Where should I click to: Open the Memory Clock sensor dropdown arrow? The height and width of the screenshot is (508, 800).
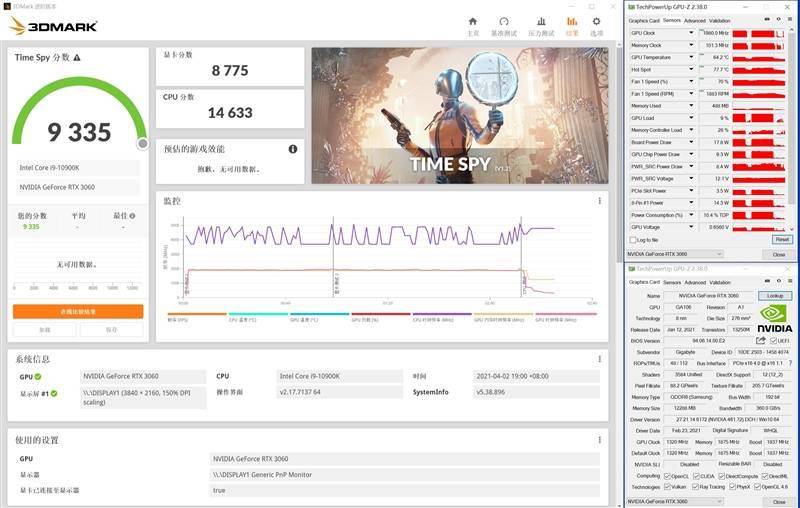[x=691, y=45]
